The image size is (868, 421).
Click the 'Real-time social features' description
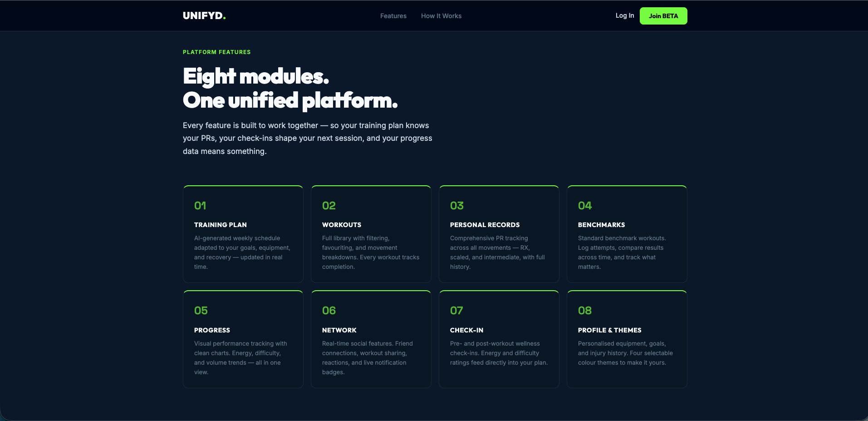(368, 358)
